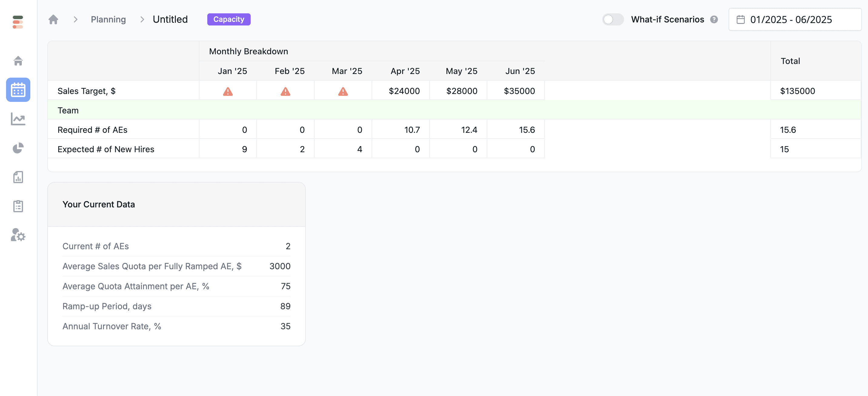Click the Ramp-up Period, days label
The height and width of the screenshot is (396, 868).
107,306
